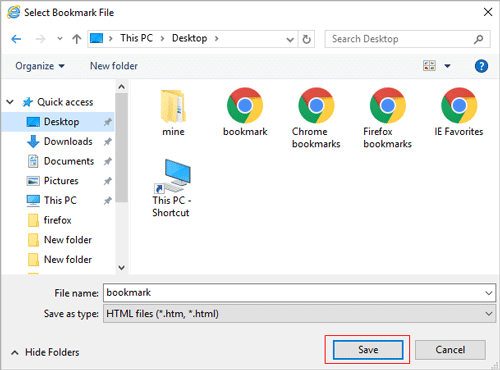Viewport: 500px width, 370px height.
Task: Click the pin icon next to Documents
Action: point(107,161)
